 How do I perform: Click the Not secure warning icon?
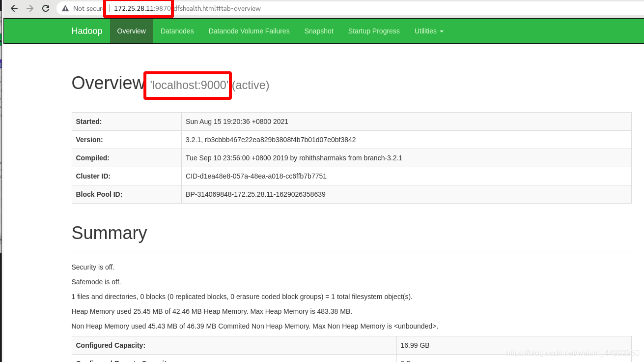[65, 8]
